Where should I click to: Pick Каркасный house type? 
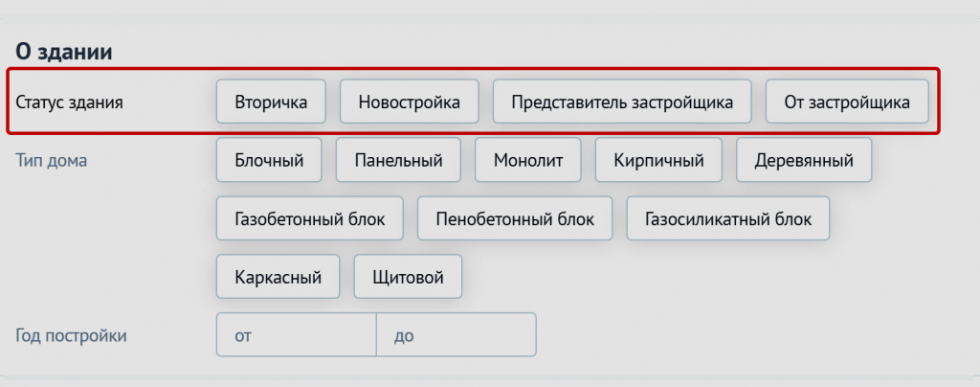(278, 278)
